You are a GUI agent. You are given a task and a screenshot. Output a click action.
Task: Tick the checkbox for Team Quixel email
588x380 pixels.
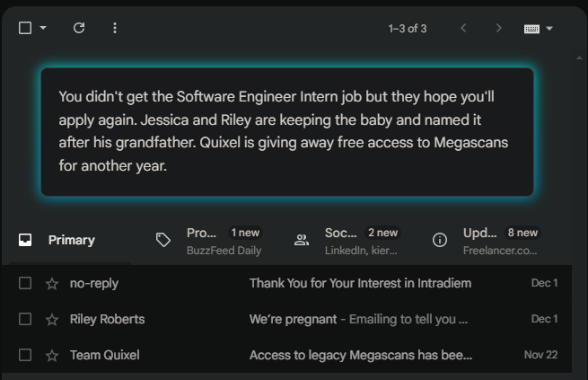point(25,355)
